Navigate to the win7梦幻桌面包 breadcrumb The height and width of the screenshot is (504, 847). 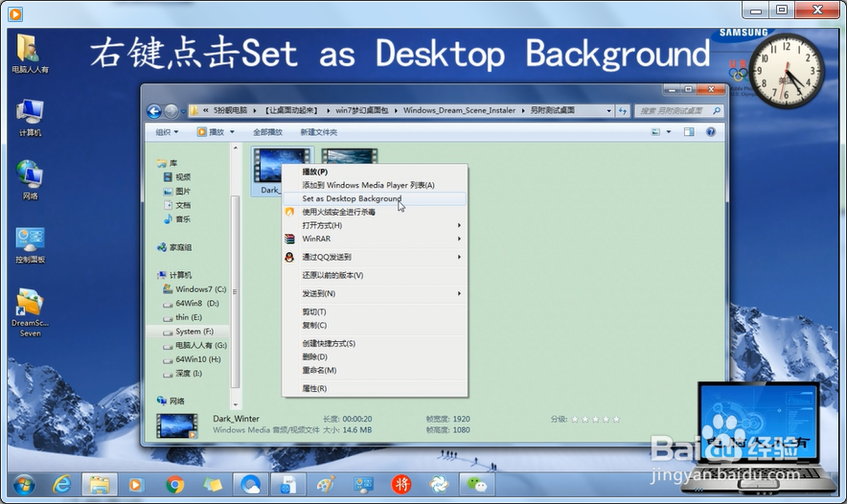click(x=362, y=110)
